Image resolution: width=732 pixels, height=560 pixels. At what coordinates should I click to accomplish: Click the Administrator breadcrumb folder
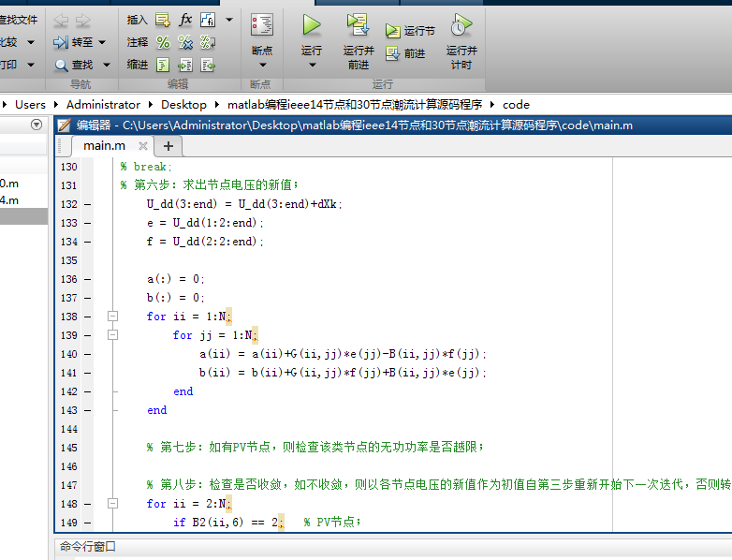[x=103, y=105]
